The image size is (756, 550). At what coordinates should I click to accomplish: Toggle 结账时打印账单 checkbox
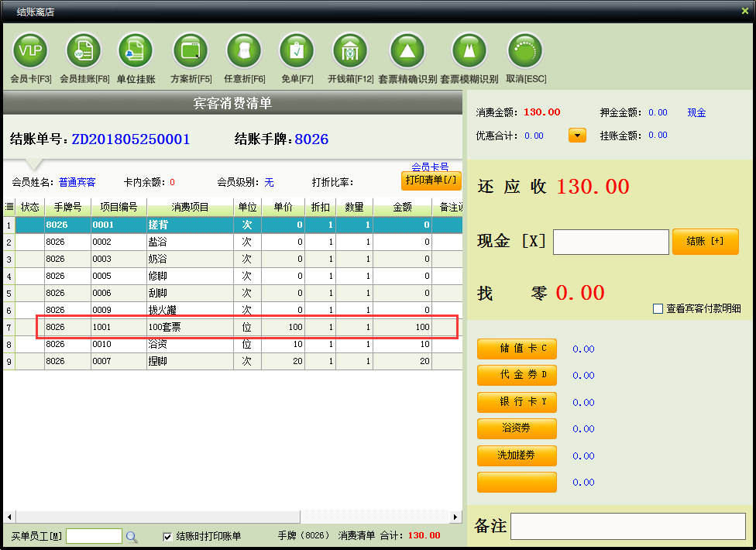pyautogui.click(x=167, y=536)
